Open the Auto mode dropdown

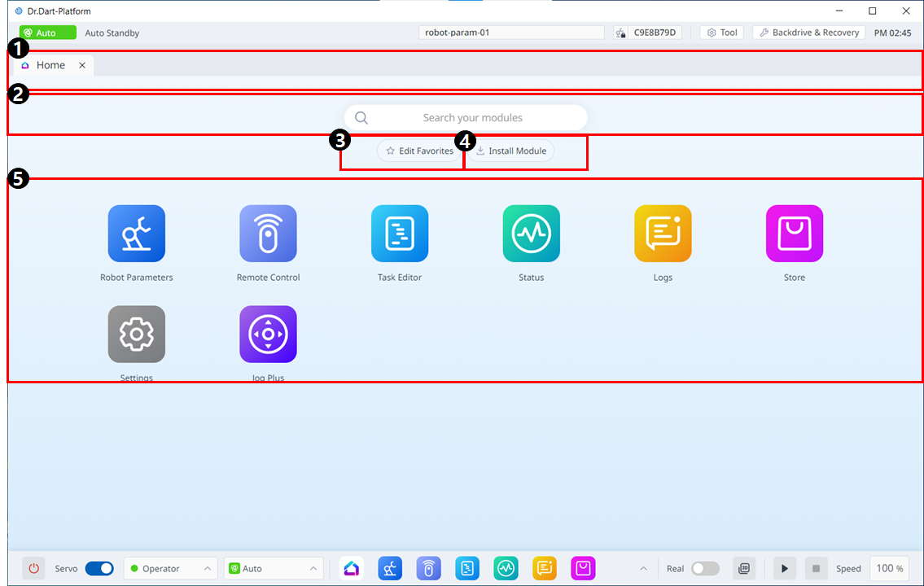[273, 568]
